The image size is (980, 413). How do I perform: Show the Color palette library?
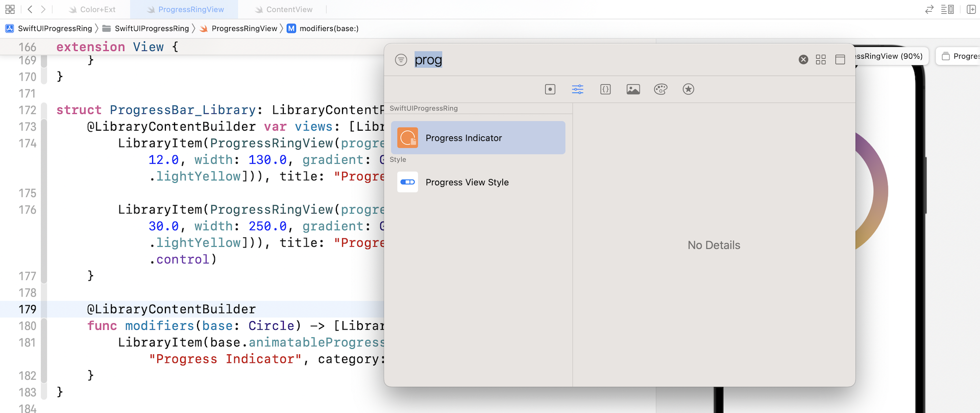660,89
